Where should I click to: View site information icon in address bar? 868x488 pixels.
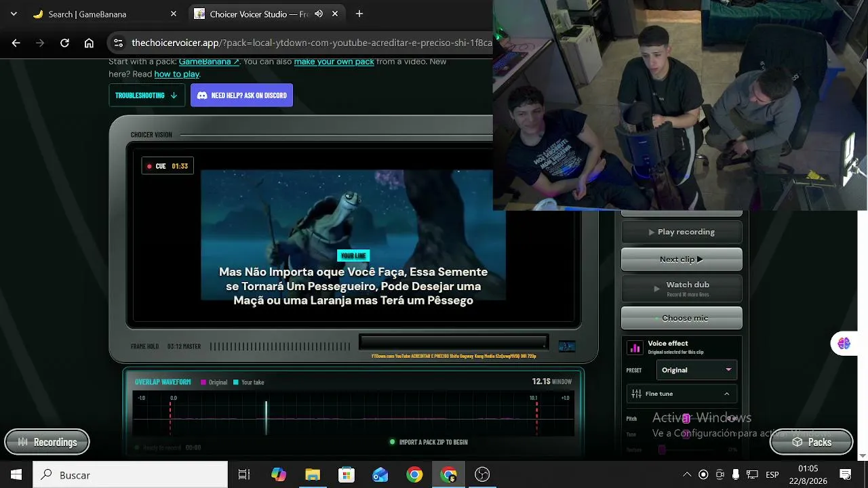tap(118, 43)
